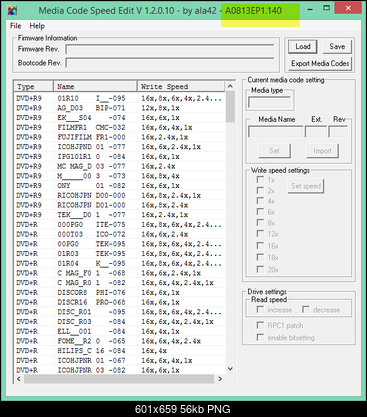Select the HILIPS_C 16 -084 row
Image resolution: width=367 pixels, height=417 pixels.
tap(120, 351)
